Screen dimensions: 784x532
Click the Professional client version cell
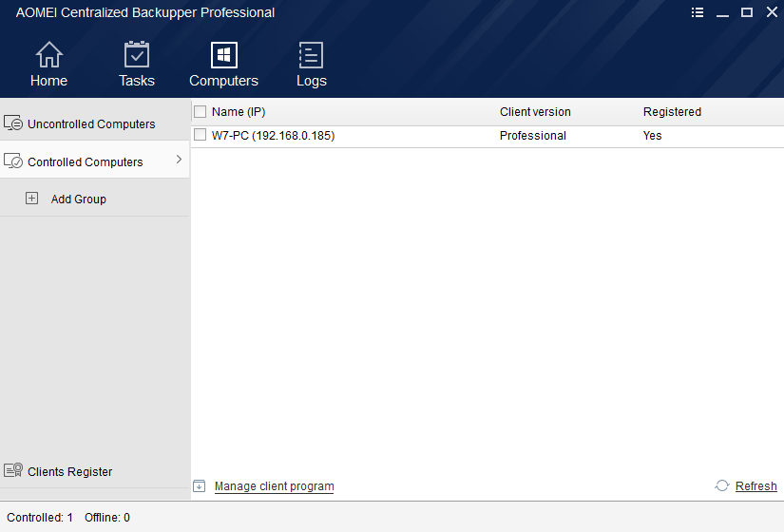[533, 136]
